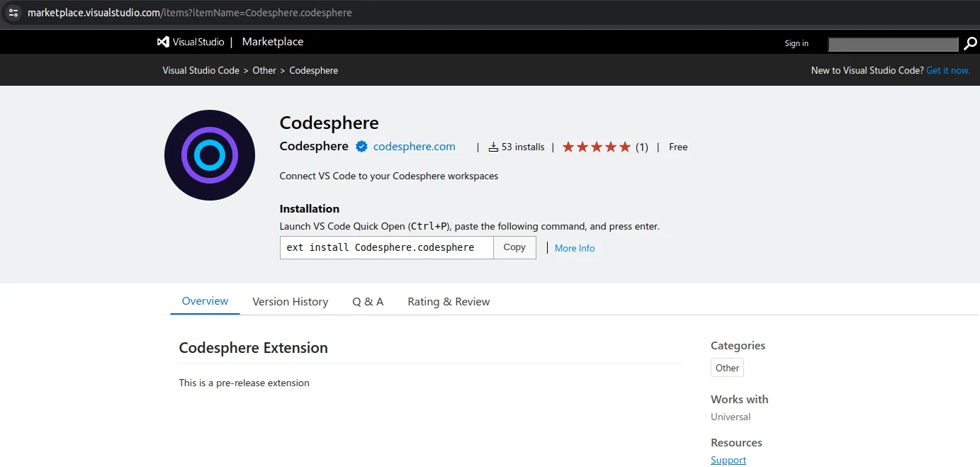The width and height of the screenshot is (980, 467).
Task: Click the verified publisher badge
Action: pos(362,147)
